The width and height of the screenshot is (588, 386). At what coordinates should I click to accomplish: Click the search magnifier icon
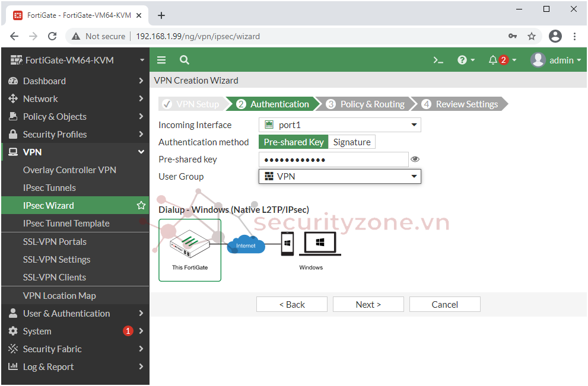tap(185, 60)
